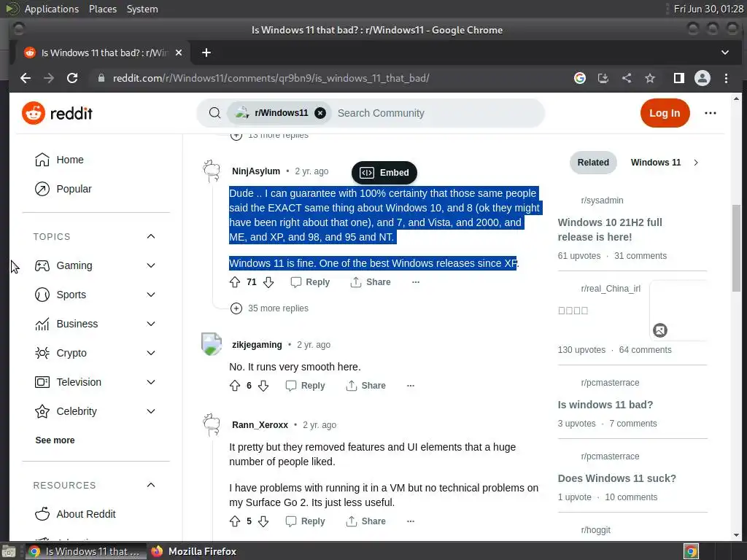Screen dimensions: 747x560
Task: Open a new browser tab
Action: 206,52
